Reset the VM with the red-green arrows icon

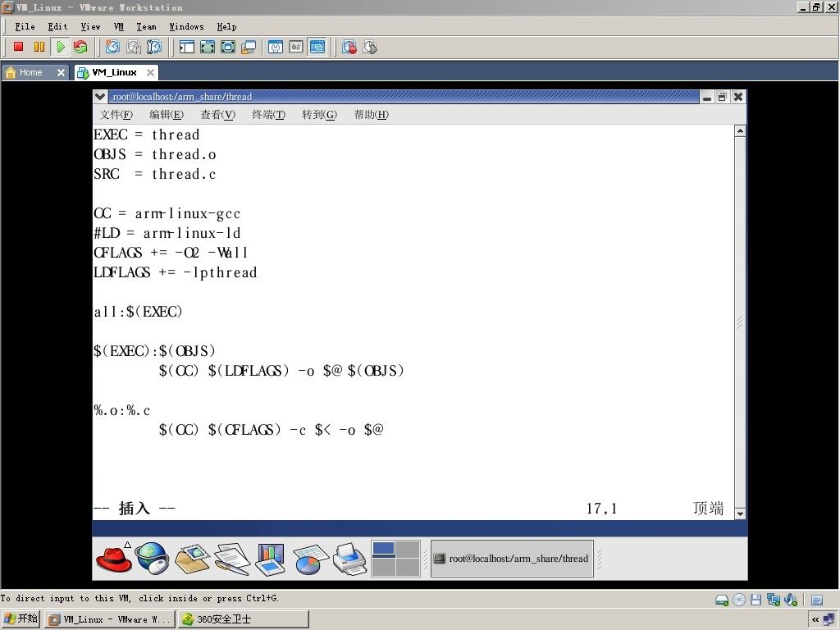[80, 47]
